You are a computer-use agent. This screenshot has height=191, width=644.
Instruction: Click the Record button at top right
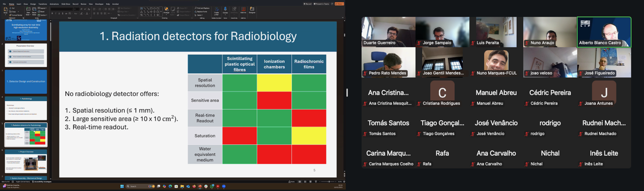307,4
